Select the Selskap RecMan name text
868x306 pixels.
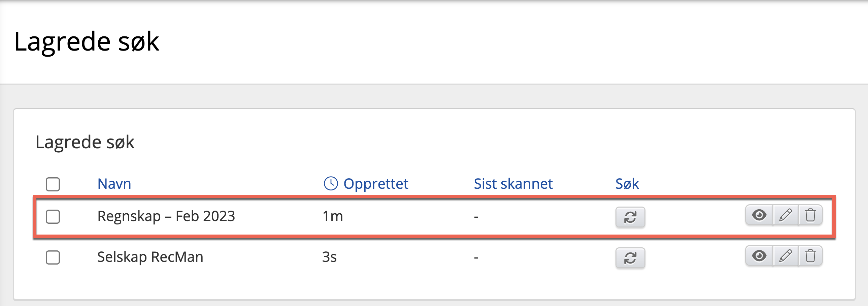pos(150,257)
